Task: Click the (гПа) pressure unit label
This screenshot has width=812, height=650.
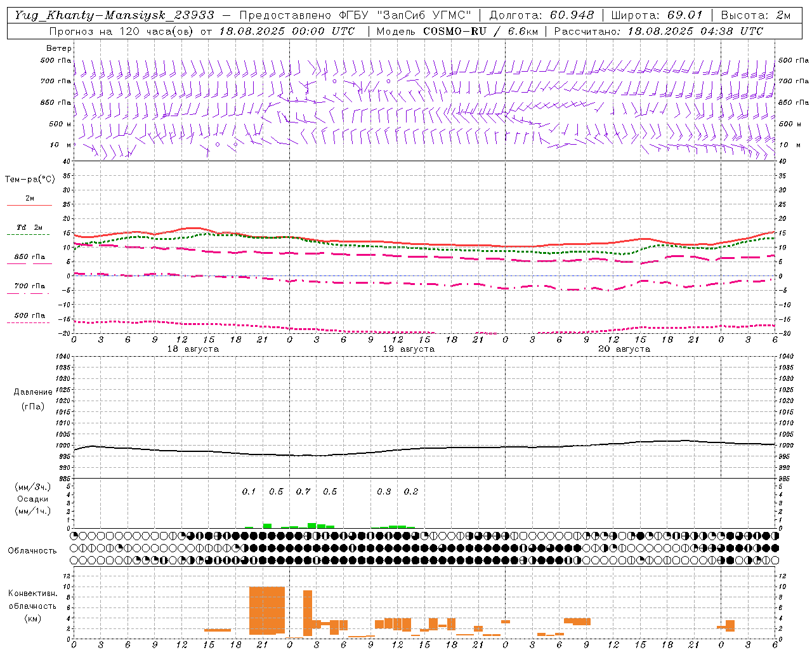Action: (x=33, y=406)
